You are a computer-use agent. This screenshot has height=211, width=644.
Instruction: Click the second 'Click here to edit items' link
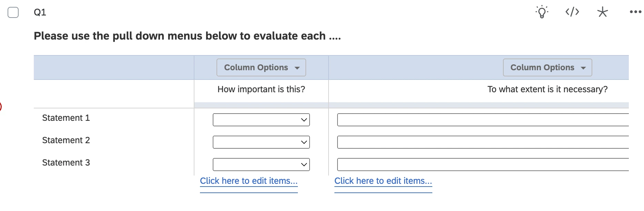[x=383, y=181]
